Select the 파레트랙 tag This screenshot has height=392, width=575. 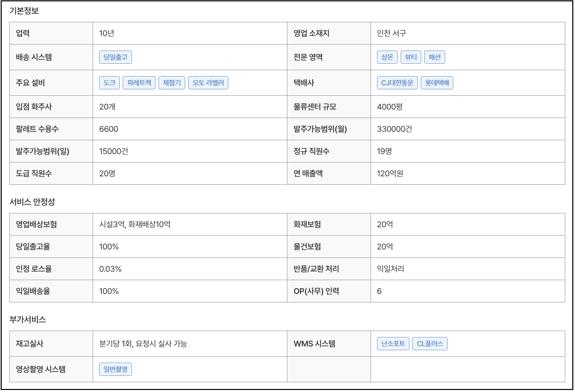(139, 83)
